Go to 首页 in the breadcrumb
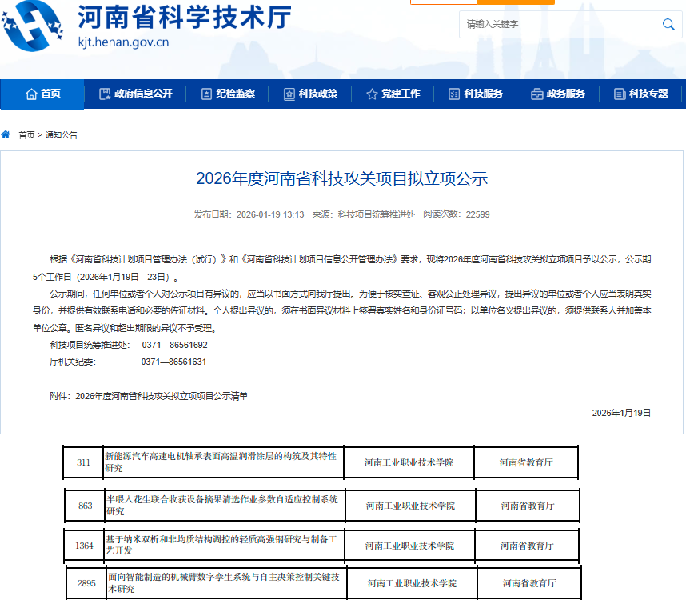 click(x=27, y=135)
